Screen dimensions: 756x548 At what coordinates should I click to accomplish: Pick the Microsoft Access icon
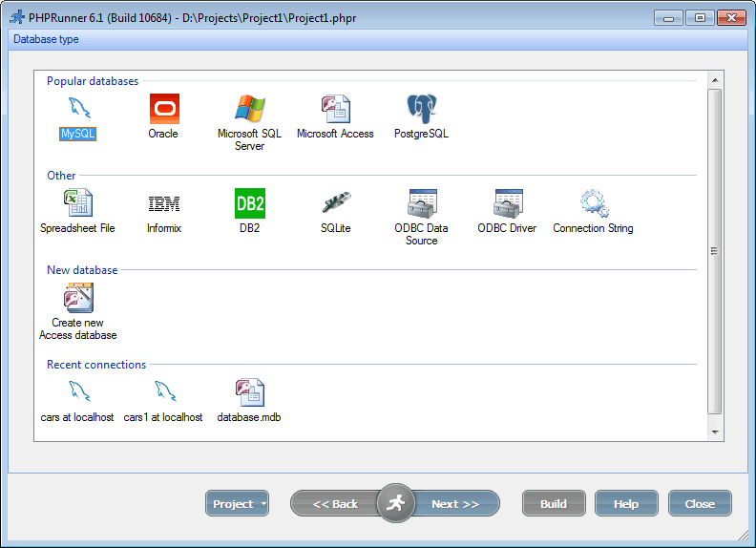(x=336, y=109)
